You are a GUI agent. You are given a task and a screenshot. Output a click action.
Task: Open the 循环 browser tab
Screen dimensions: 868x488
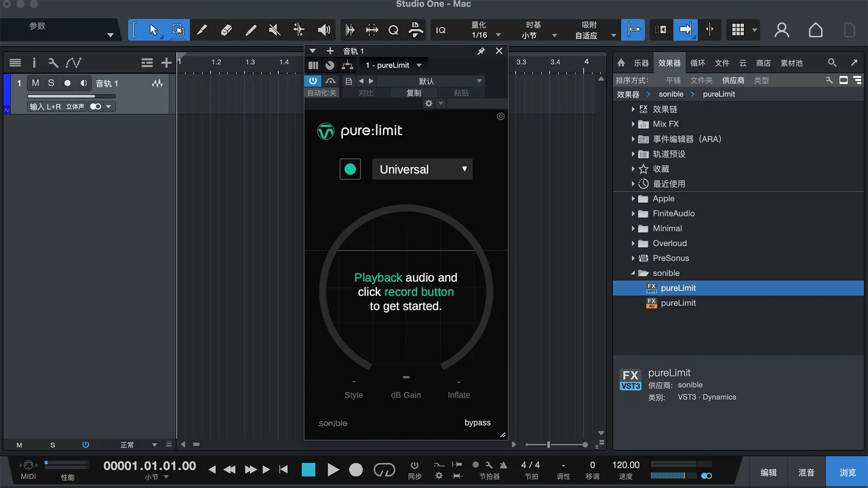(x=697, y=63)
